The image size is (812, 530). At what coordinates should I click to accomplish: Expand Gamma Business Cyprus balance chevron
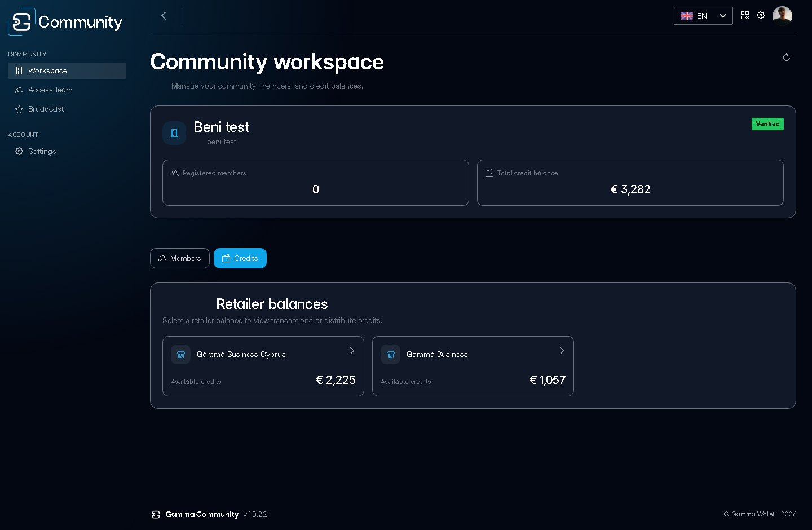(x=352, y=351)
